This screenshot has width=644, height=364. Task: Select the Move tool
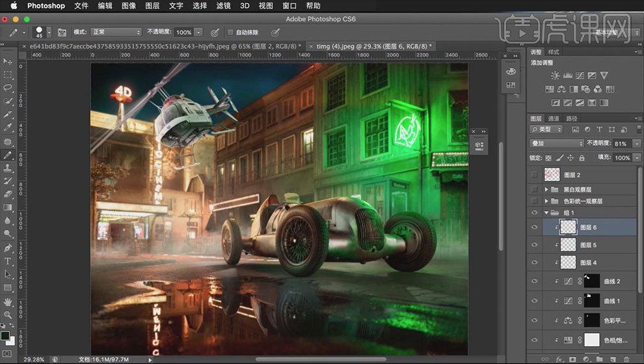coord(7,61)
